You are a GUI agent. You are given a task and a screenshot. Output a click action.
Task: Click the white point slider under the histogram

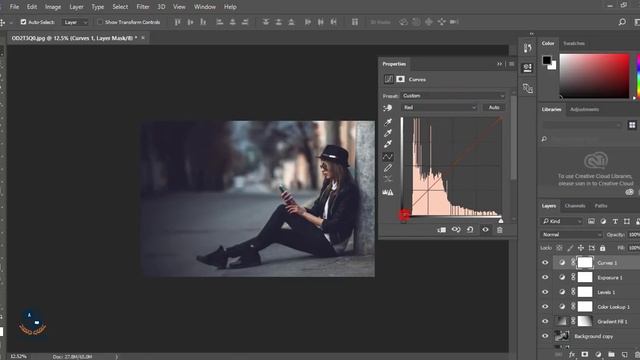(x=501, y=221)
